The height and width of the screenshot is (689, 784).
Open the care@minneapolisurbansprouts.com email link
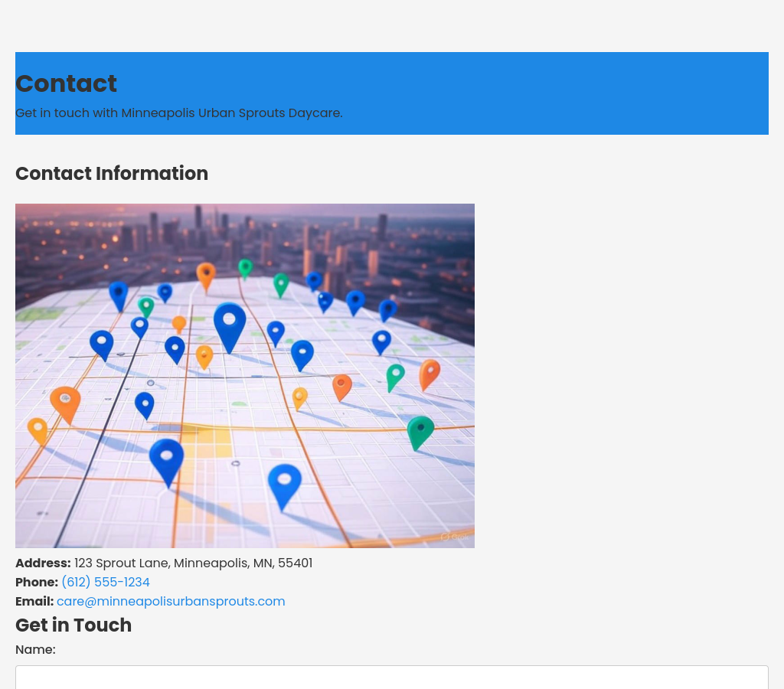pyautogui.click(x=171, y=602)
